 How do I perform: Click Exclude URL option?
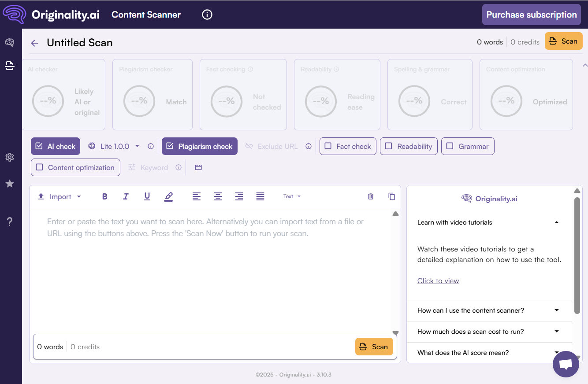click(272, 146)
